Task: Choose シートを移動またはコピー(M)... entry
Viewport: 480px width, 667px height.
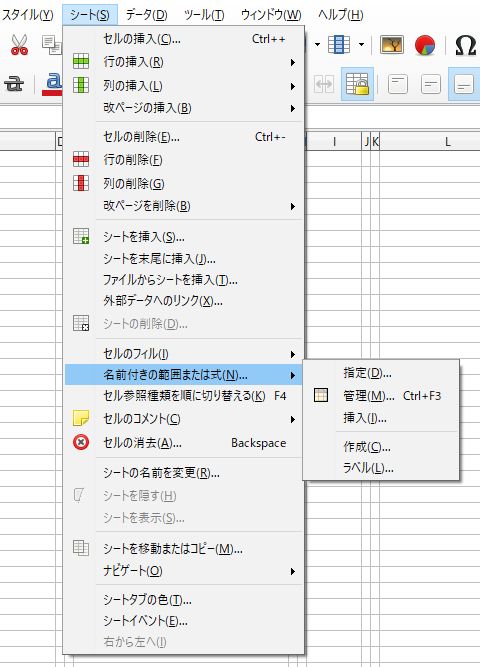Action: click(x=183, y=549)
